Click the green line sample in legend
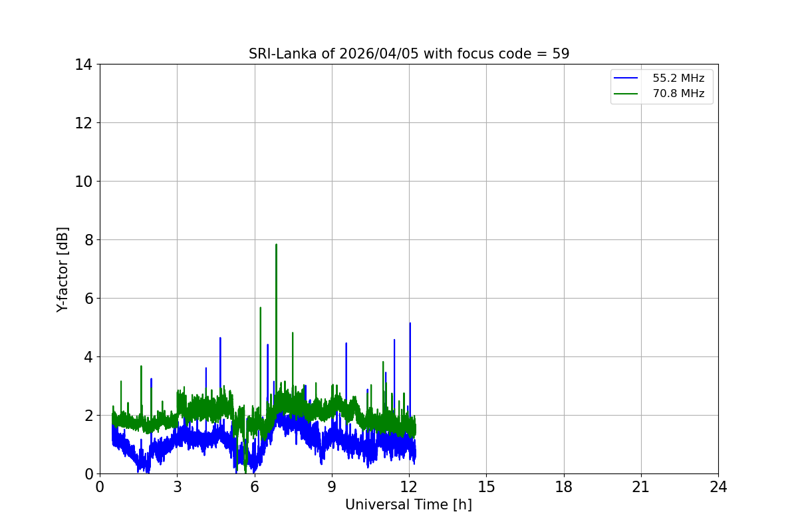This screenshot has width=798, height=532. (626, 94)
